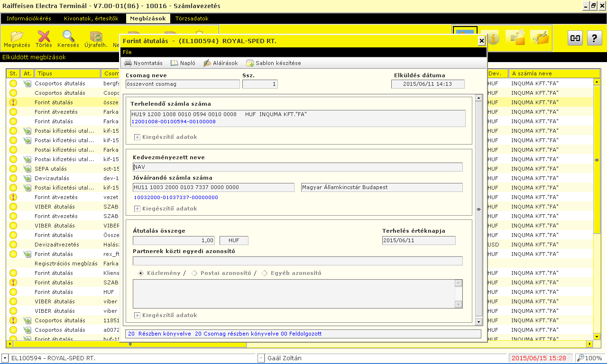The image size is (607, 364).
Task: Click green arrow icon on Devizautalás row
Action: click(28, 178)
